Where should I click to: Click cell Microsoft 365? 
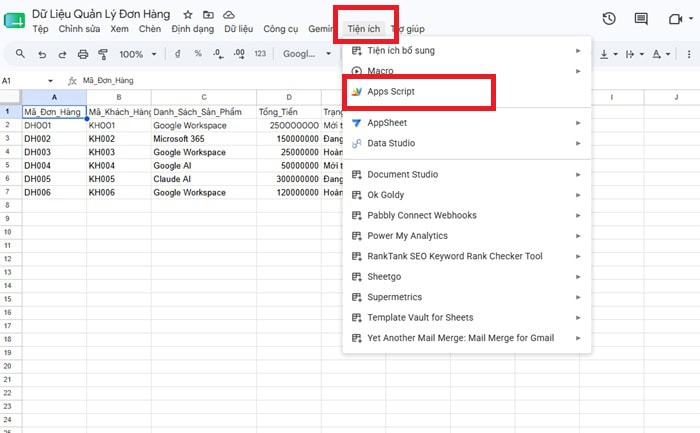pos(204,139)
